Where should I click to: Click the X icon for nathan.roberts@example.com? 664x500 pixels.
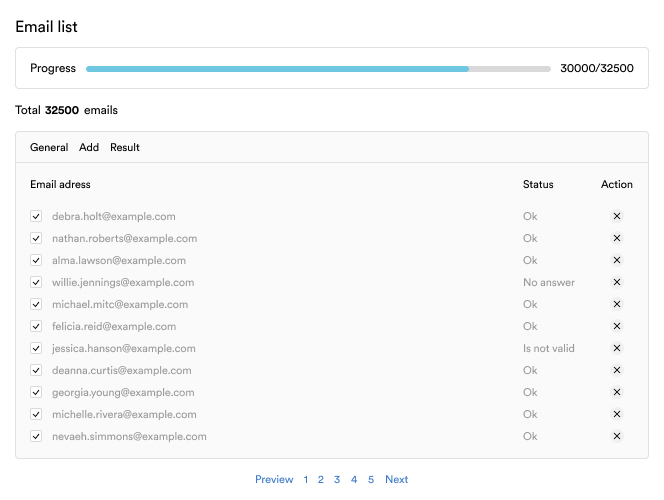617,238
